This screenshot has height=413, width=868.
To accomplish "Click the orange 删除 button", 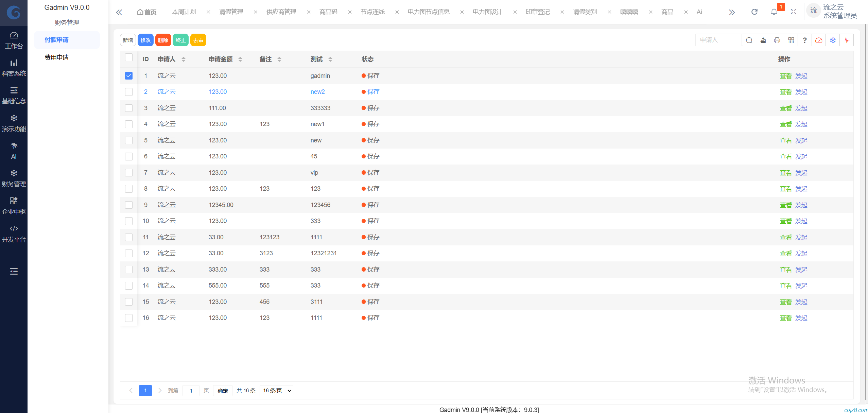I will pyautogui.click(x=163, y=40).
